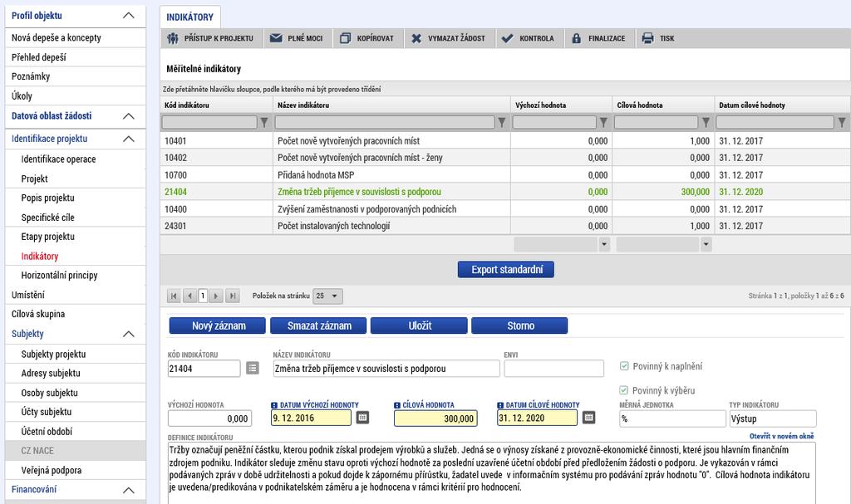The image size is (851, 504).
Task: Collapse the Profil objektu section
Action: [129, 16]
